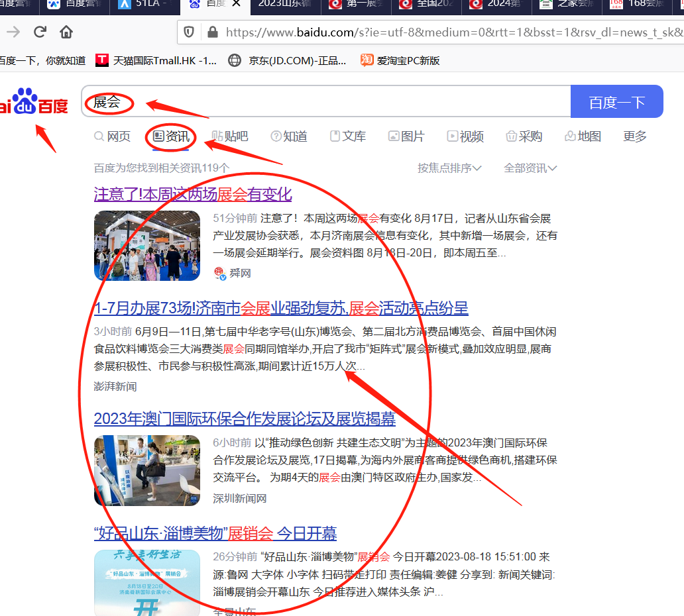Screen dimensions: 684x616
Task: Open result 好品山东·淄博美物展销会
Action: coord(215,533)
